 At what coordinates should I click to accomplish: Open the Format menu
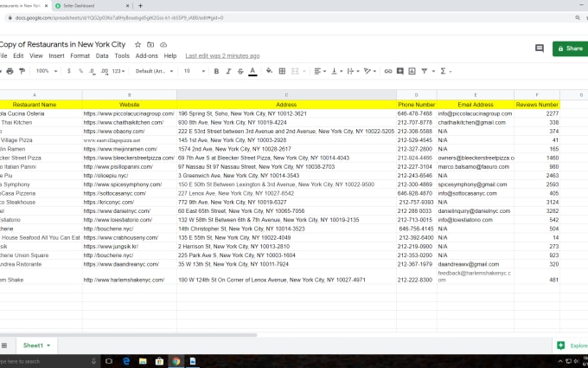[x=80, y=55]
